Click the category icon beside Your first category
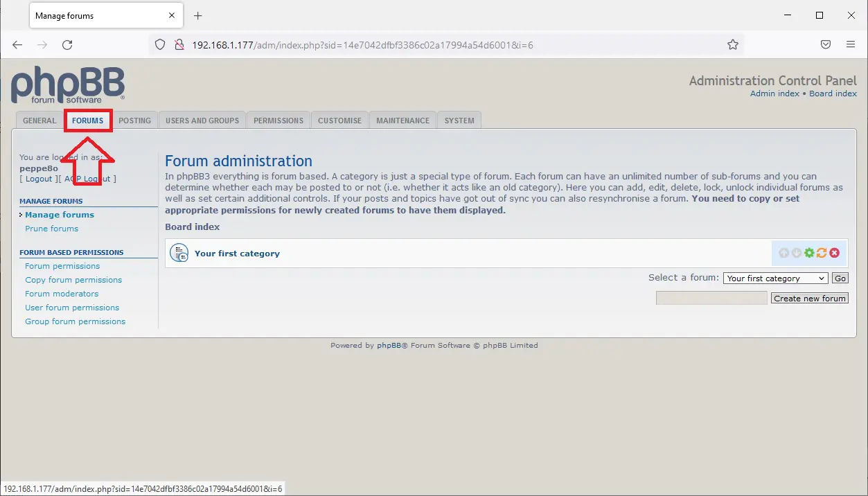Image resolution: width=868 pixels, height=496 pixels. click(x=179, y=253)
